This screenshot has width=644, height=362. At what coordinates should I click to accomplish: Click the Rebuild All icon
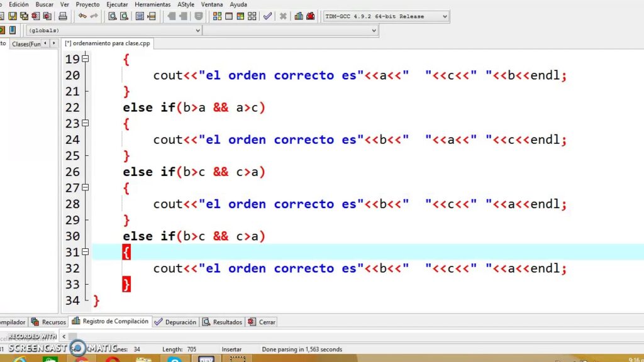click(x=252, y=16)
